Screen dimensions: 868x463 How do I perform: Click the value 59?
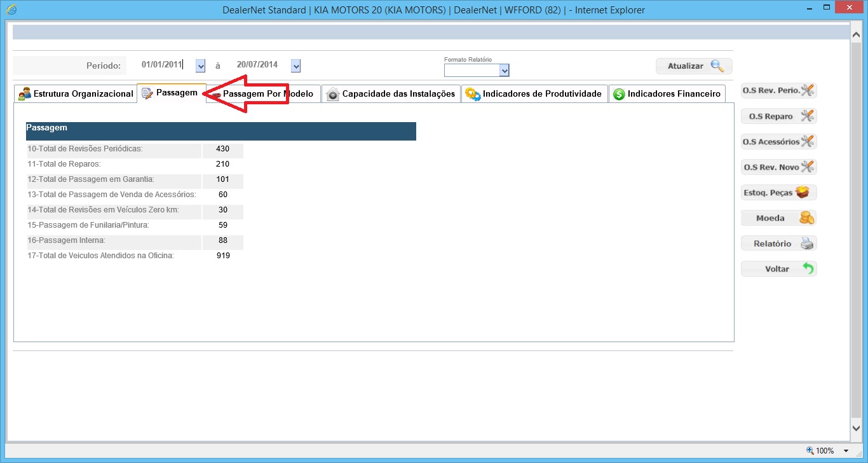[x=223, y=225]
